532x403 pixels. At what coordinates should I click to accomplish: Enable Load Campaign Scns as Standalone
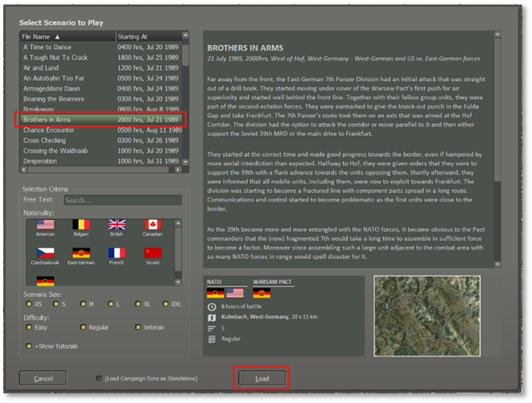coord(99,378)
